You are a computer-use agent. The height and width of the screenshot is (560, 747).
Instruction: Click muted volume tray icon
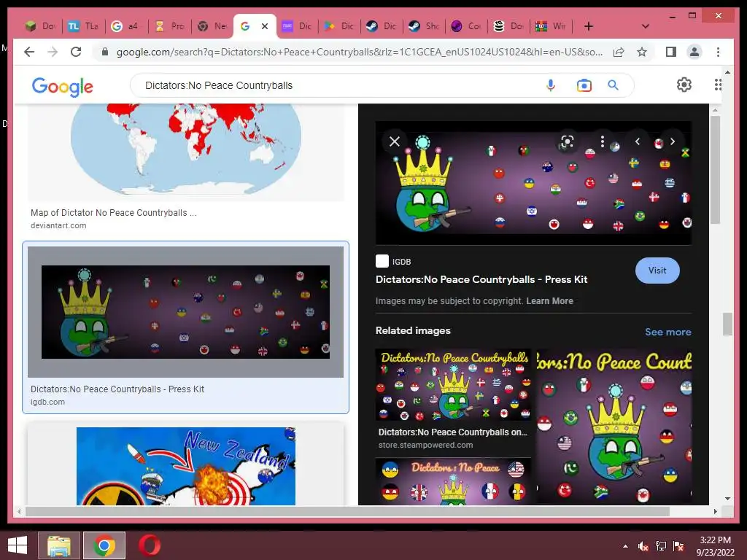pos(643,546)
